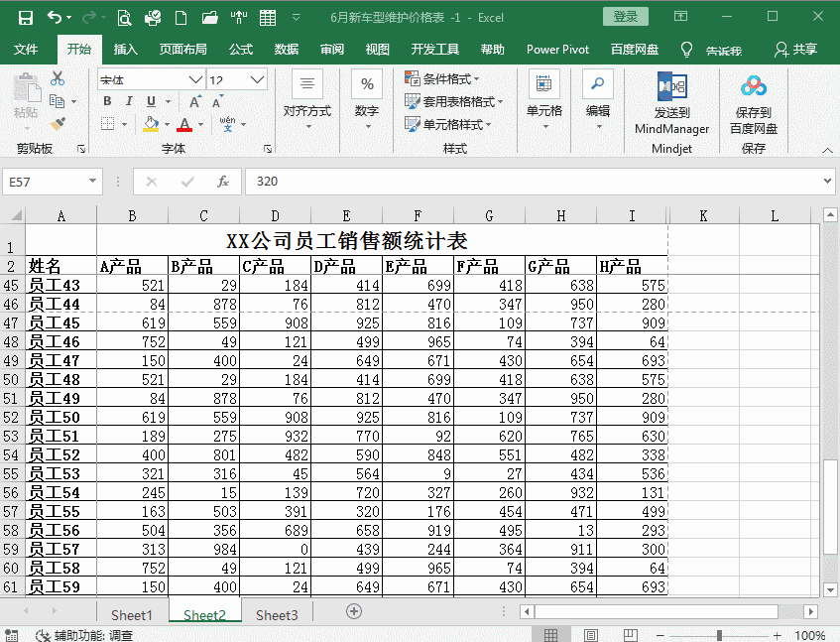Toggle Underline formatting
The width and height of the screenshot is (840, 642).
point(151,101)
